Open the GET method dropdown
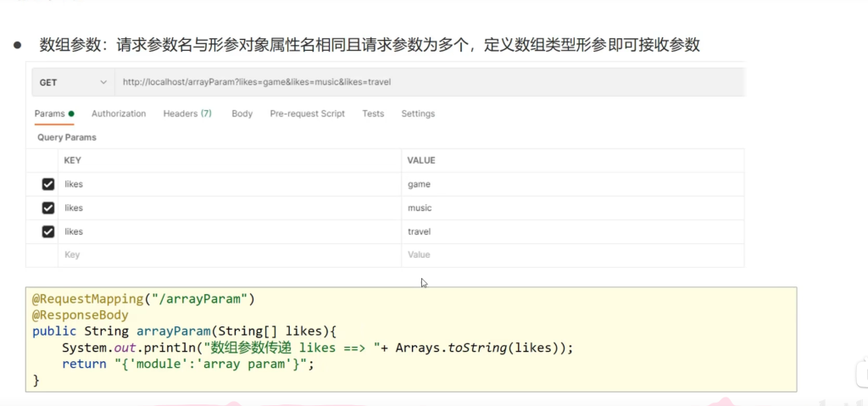The image size is (868, 406). tap(72, 82)
